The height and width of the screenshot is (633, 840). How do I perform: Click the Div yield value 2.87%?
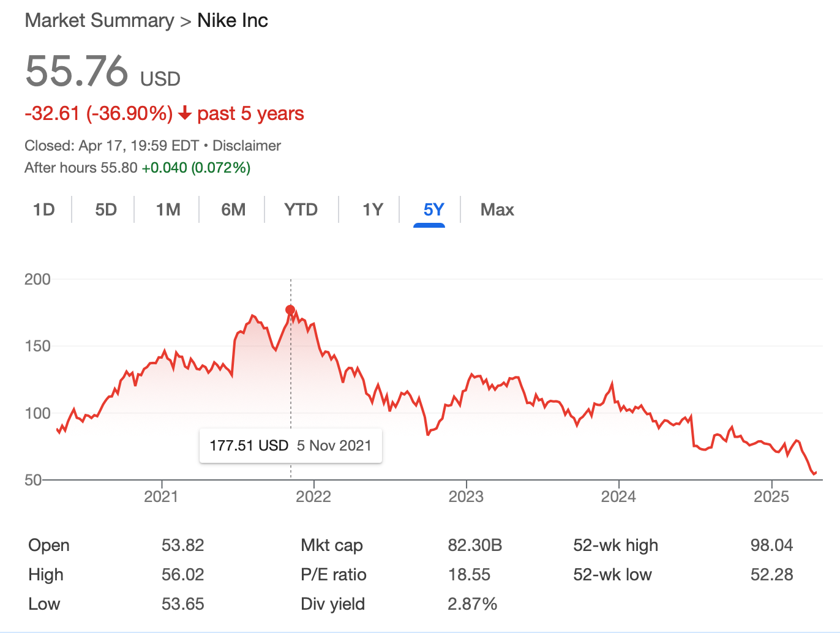472,604
